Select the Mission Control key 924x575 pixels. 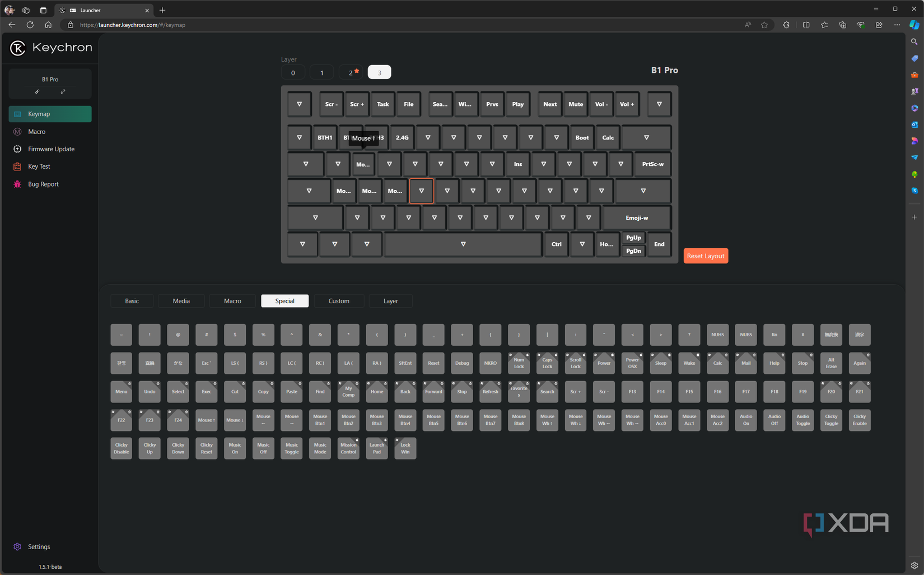[348, 448]
